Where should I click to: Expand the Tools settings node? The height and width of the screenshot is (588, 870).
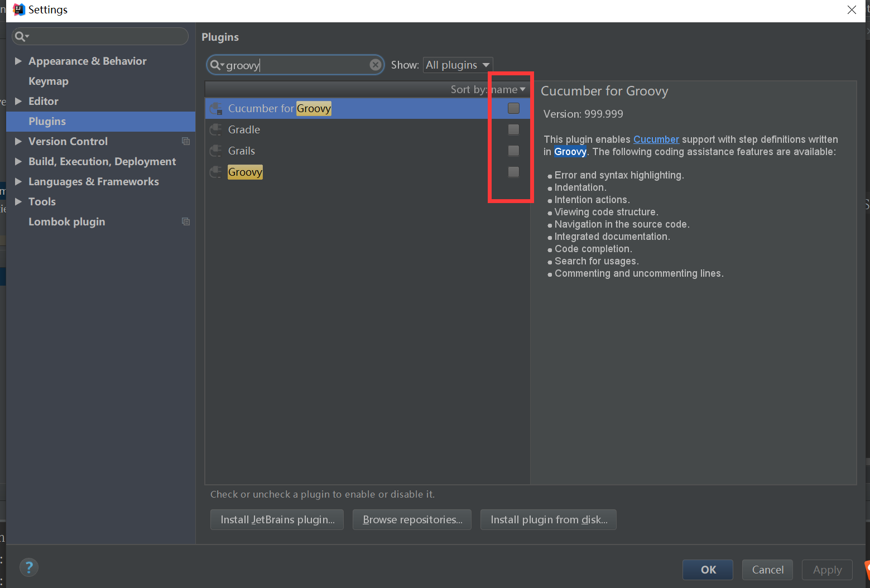[x=18, y=201]
